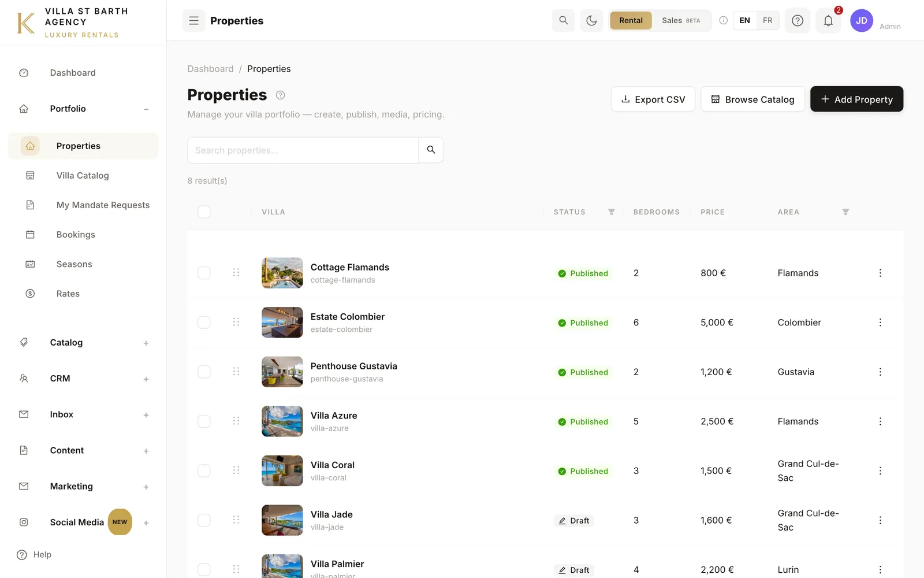Click the info icon beside Sales Beta

coord(723,20)
